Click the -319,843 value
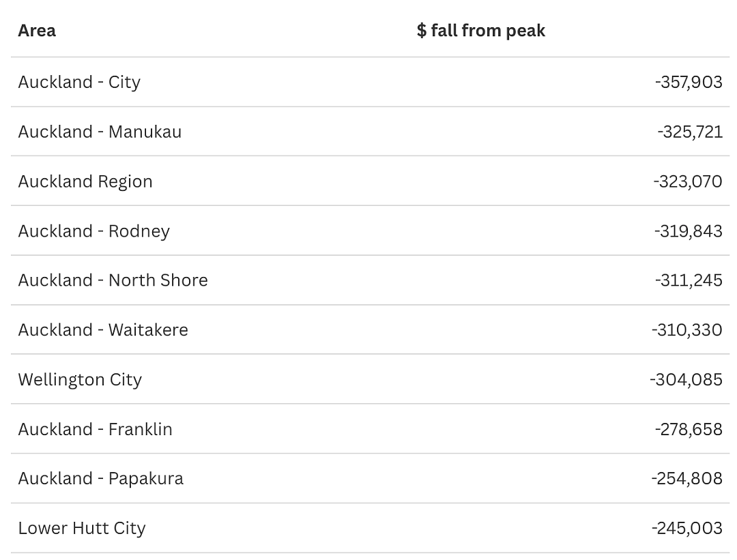This screenshot has height=560, width=737. pyautogui.click(x=688, y=231)
